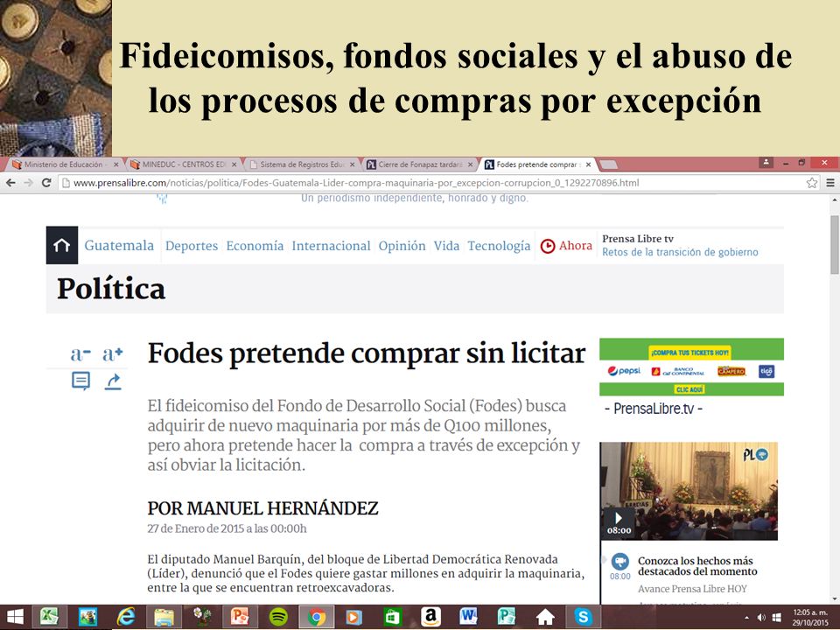
Task: Close the Cierre de Fonapaz tab
Action: [x=471, y=164]
